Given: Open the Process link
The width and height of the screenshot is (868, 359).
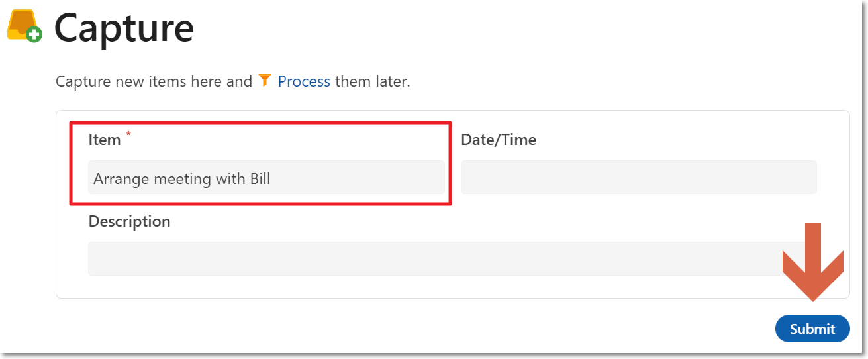Looking at the screenshot, I should 304,81.
